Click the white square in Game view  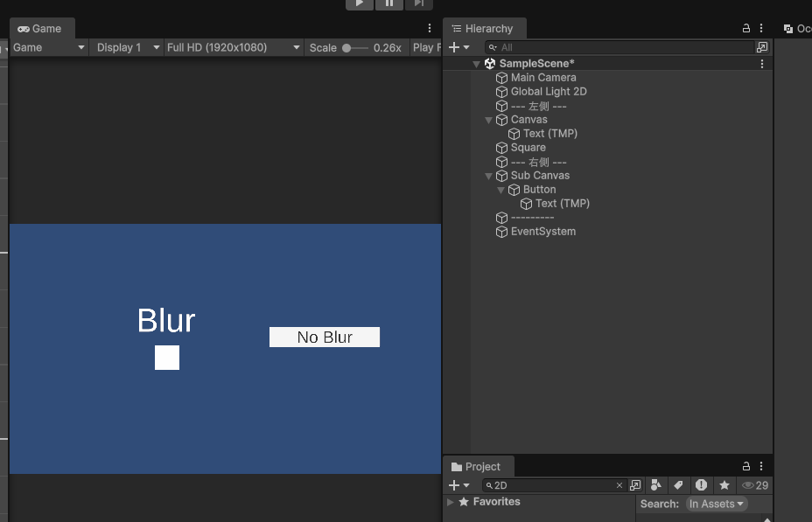167,358
